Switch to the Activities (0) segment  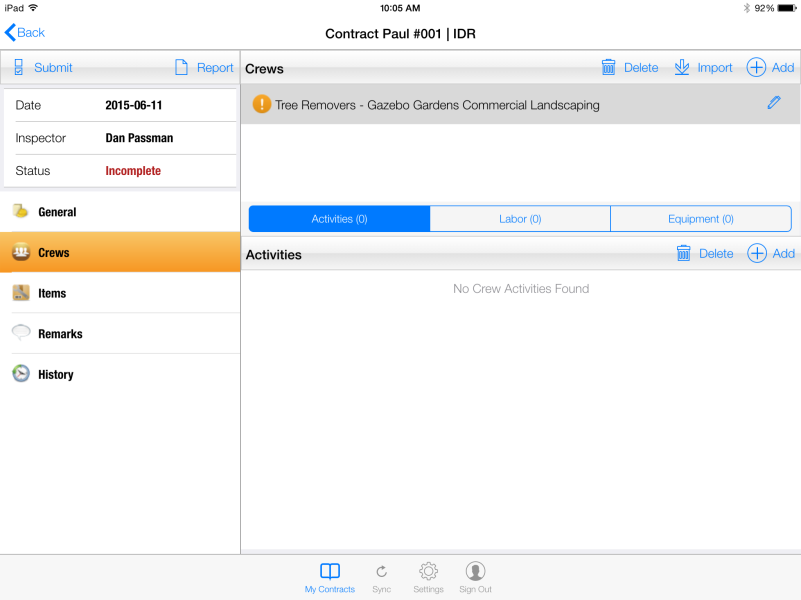point(339,219)
